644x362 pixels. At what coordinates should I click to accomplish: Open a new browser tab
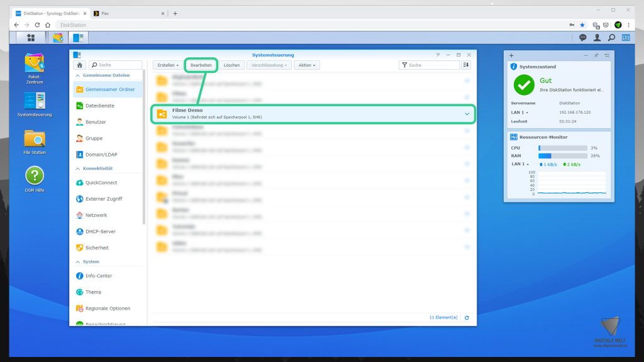[175, 14]
